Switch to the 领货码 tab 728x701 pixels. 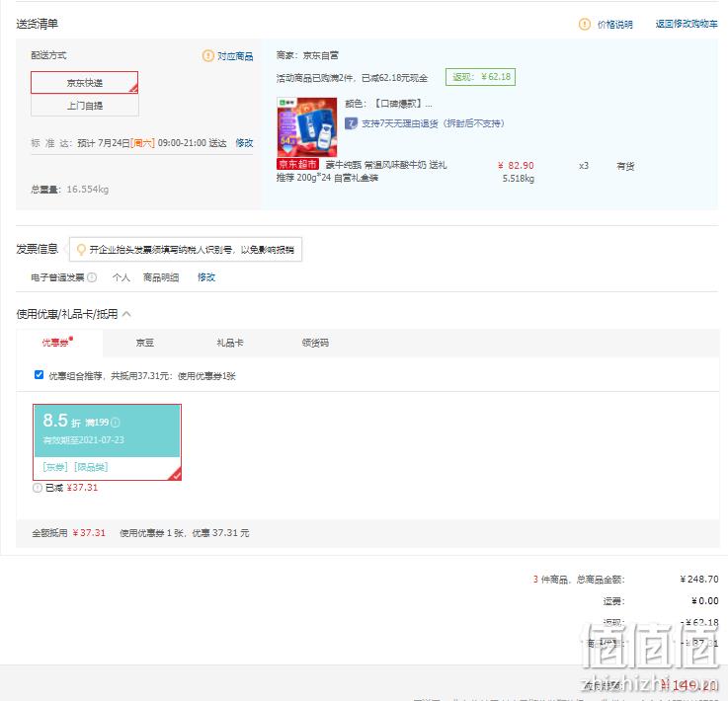[315, 343]
